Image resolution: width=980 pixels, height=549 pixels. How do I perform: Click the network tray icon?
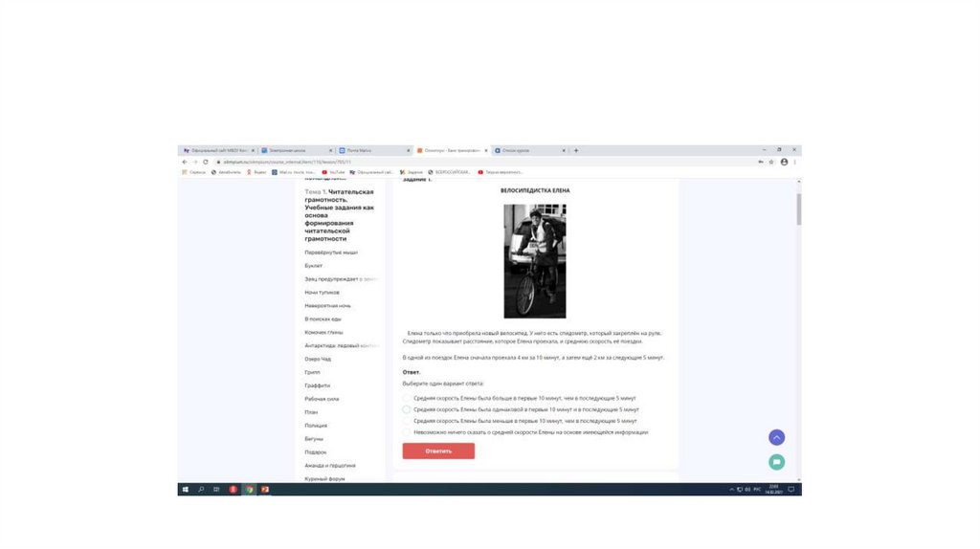740,490
